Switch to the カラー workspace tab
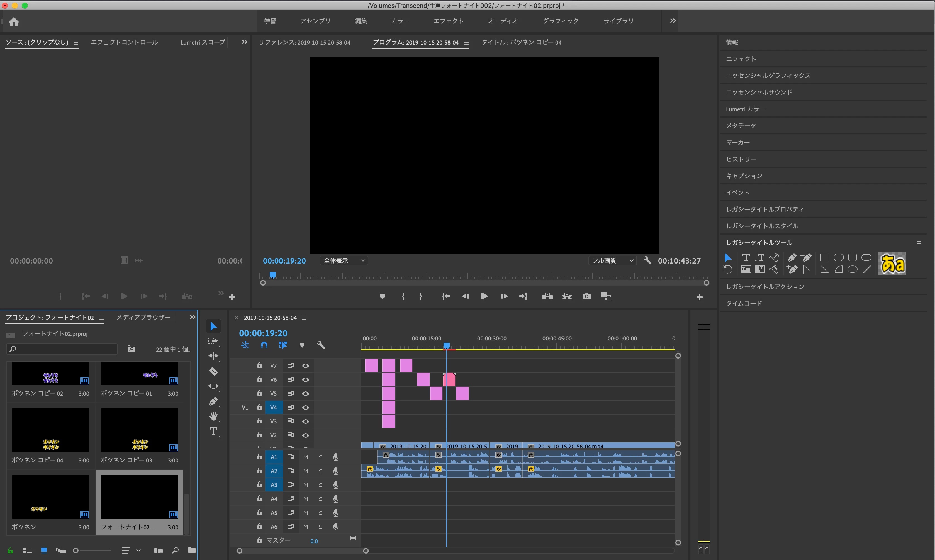935x560 pixels. click(400, 21)
